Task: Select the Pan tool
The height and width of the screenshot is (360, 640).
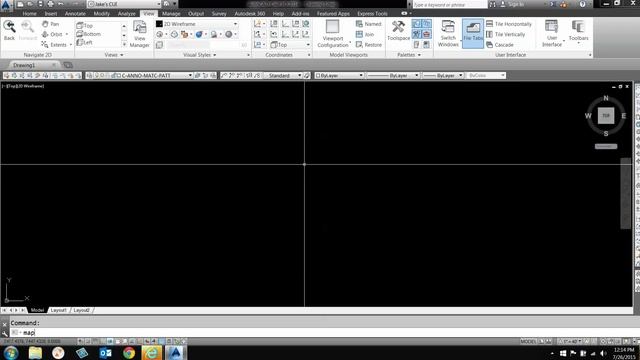Action: [x=50, y=24]
